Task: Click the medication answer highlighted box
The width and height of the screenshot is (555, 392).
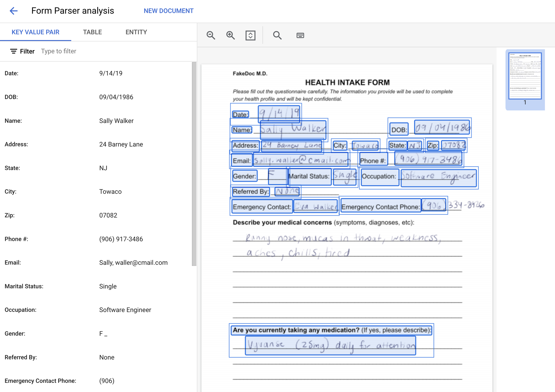Action: tap(330, 345)
